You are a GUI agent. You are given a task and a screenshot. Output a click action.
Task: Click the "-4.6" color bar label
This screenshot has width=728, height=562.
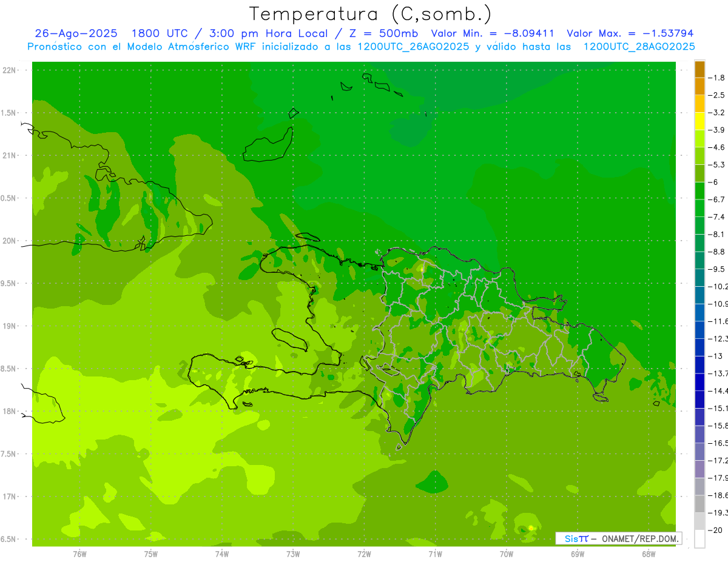pos(716,147)
